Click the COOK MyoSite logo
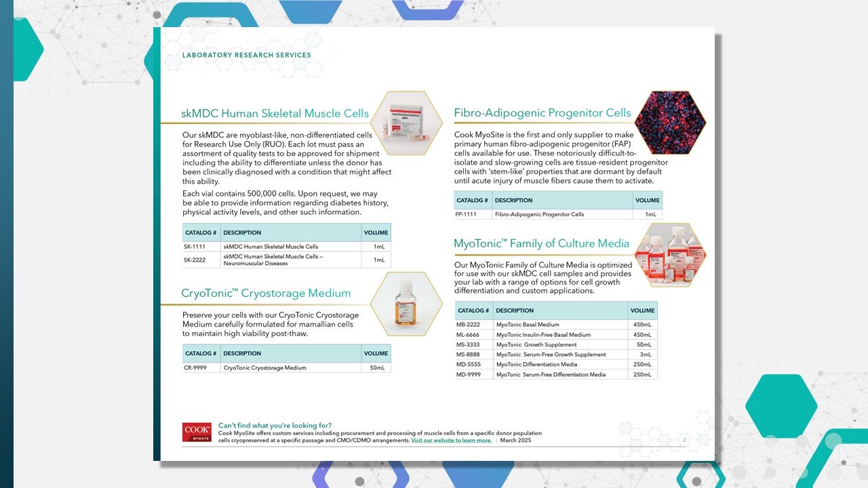The height and width of the screenshot is (488, 868). 196,431
